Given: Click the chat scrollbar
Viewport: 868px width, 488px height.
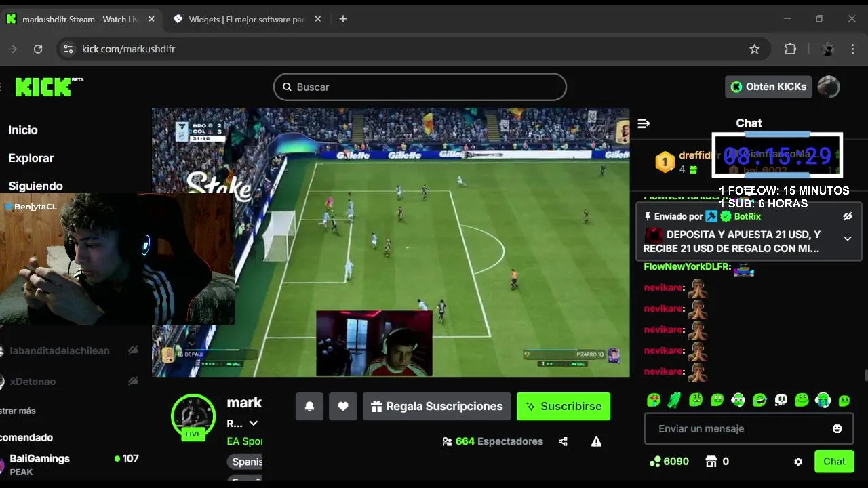Looking at the screenshot, I should [865, 375].
